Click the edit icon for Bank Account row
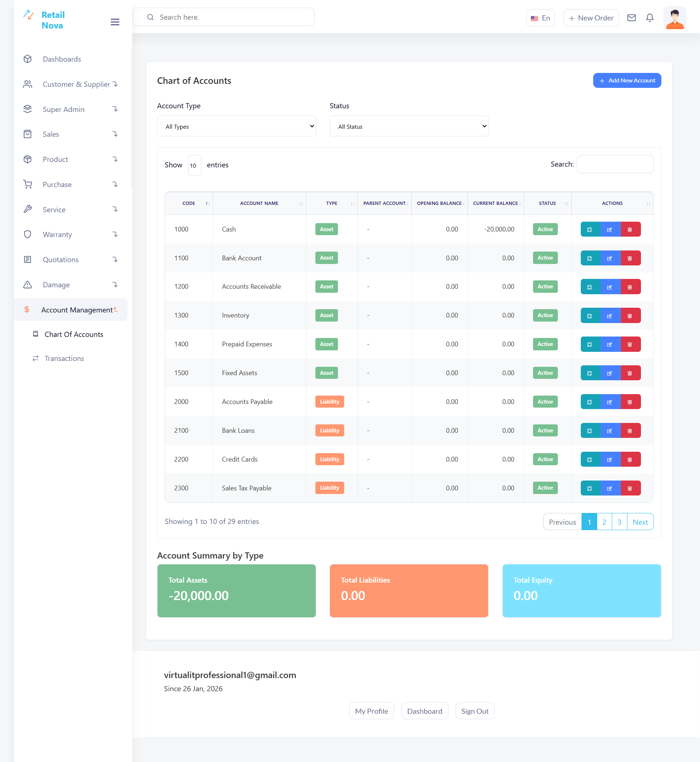The width and height of the screenshot is (700, 762). point(610,258)
